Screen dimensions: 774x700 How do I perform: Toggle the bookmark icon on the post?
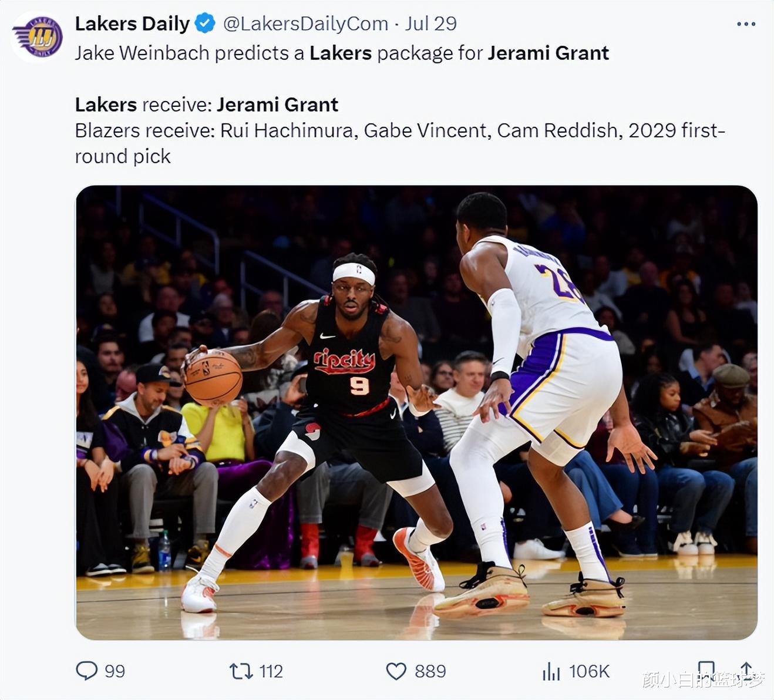706,671
